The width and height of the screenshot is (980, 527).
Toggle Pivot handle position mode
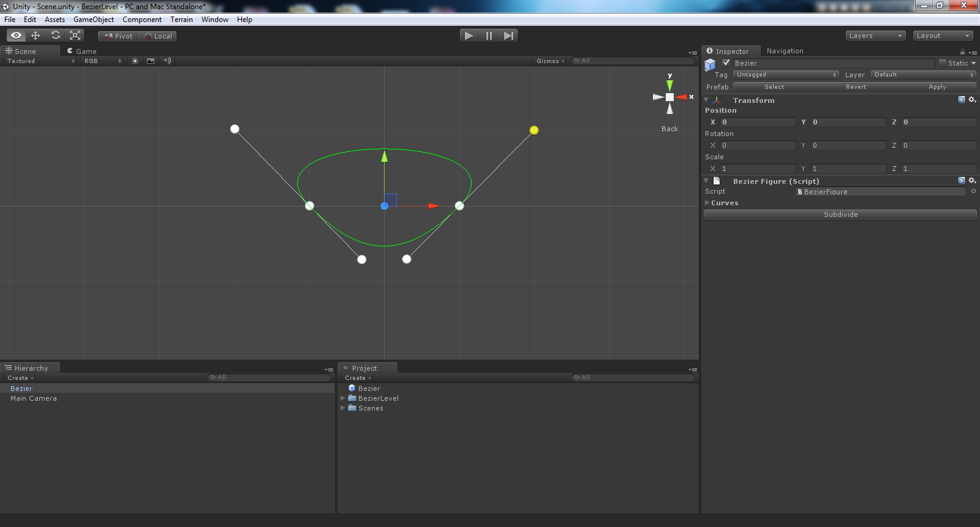(x=118, y=36)
